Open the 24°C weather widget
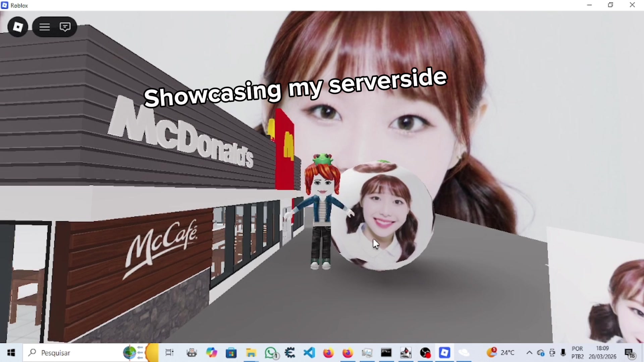The image size is (644, 362). pos(500,353)
